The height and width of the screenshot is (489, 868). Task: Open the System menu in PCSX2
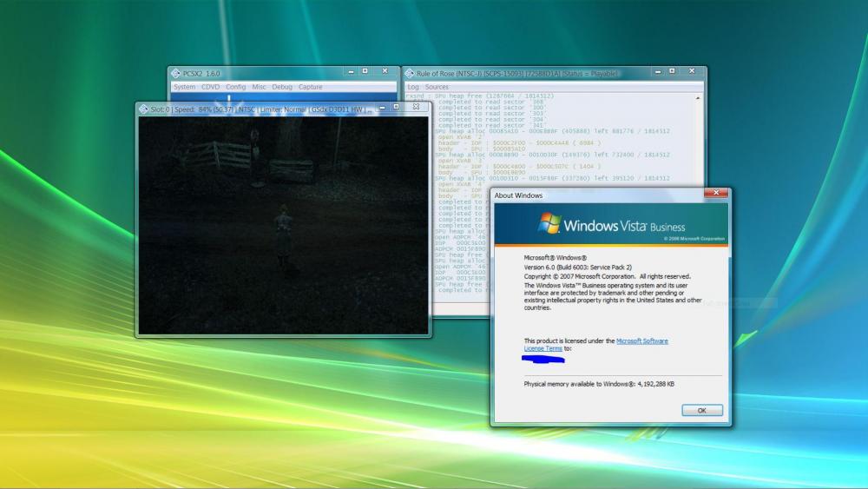pos(184,87)
